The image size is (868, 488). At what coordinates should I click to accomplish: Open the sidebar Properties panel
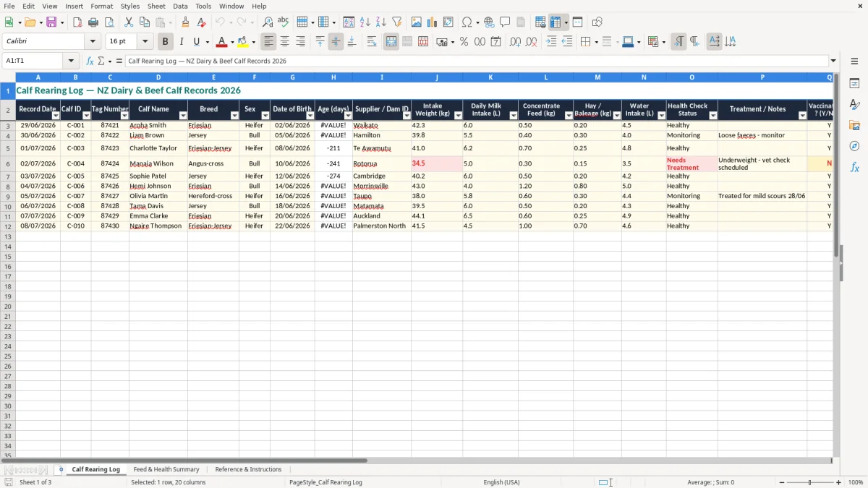(854, 84)
